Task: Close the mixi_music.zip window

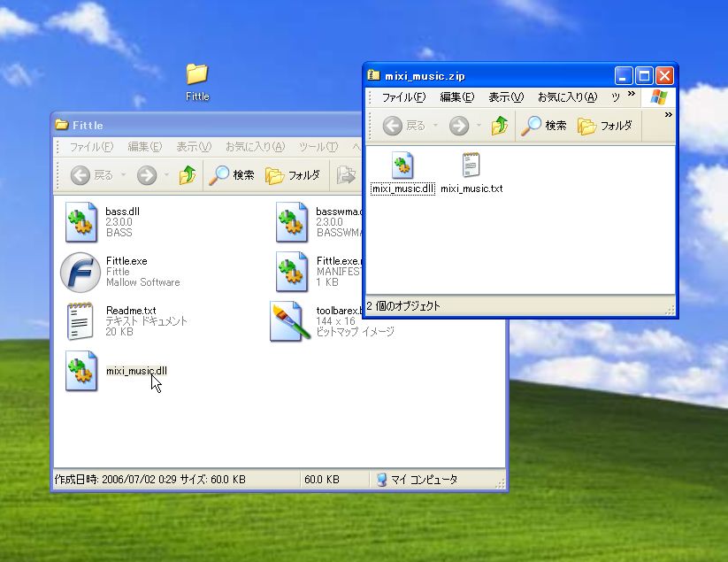Action: point(664,76)
